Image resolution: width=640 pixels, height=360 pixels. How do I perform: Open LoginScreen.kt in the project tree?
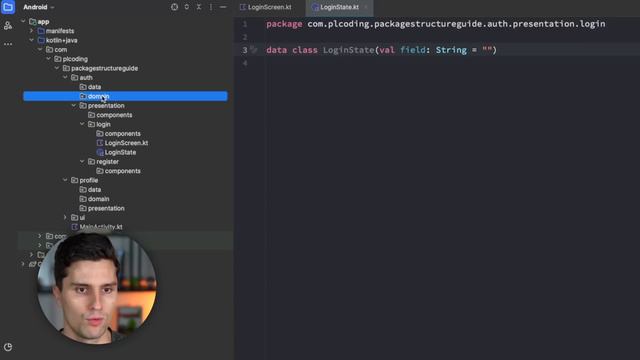click(122, 143)
